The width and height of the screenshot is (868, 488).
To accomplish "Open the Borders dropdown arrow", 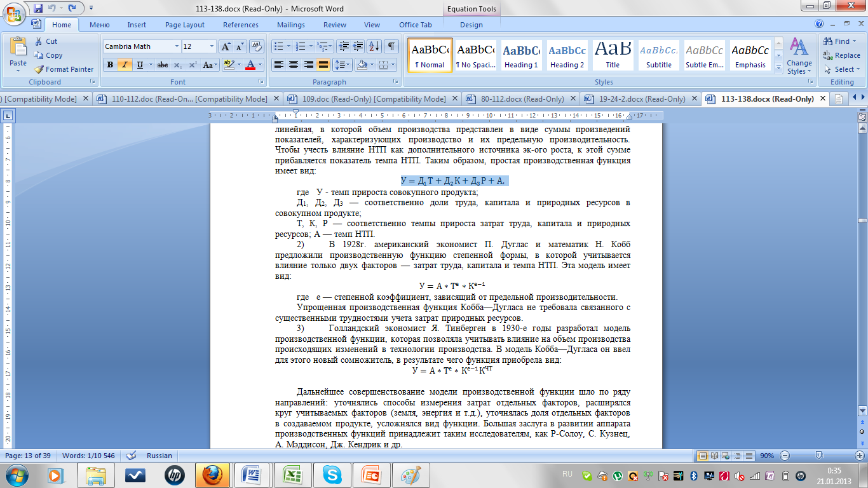I will point(393,65).
